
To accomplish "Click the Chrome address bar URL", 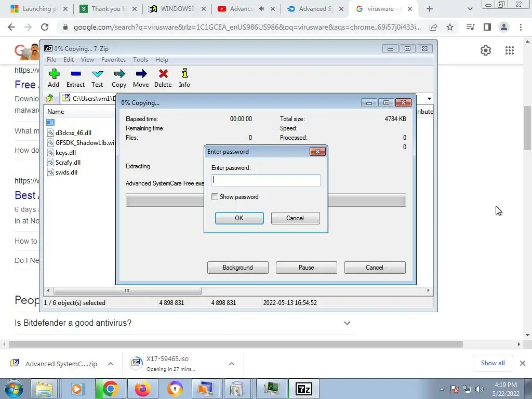I will pyautogui.click(x=247, y=27).
